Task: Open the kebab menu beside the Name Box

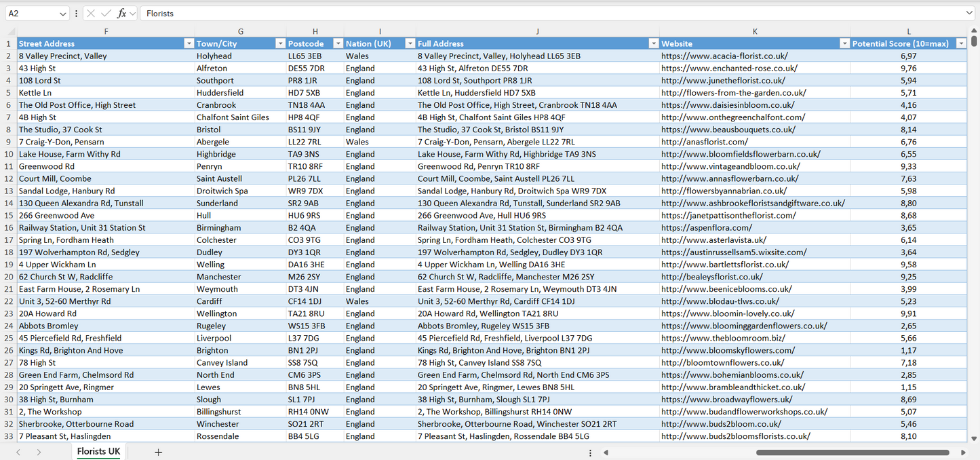Action: point(76,13)
